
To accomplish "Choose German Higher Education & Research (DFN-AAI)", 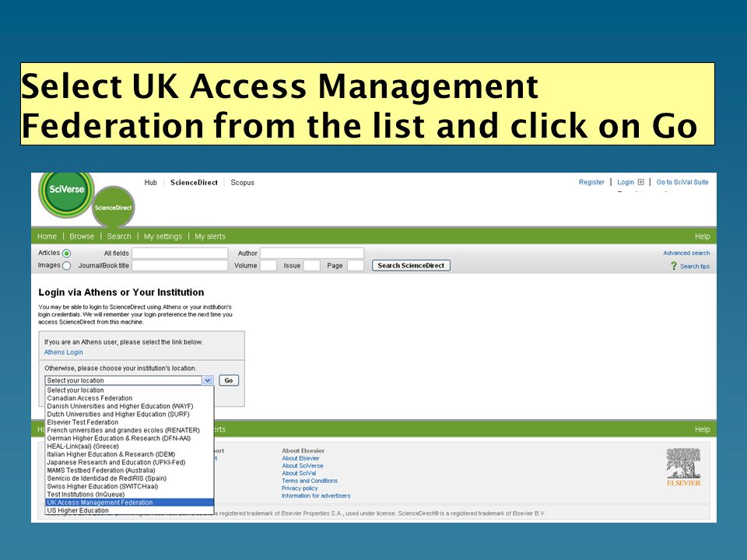I will pos(130,438).
